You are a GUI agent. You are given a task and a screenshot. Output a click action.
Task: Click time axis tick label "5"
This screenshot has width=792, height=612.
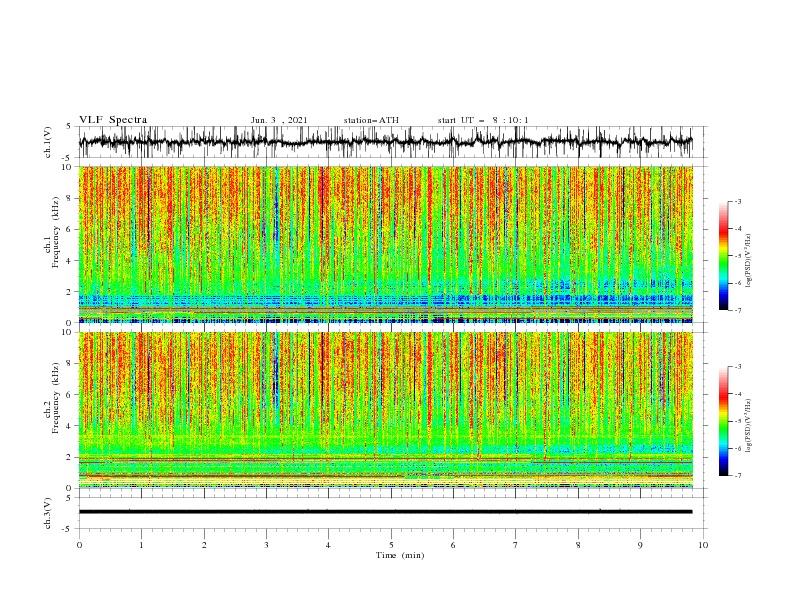point(391,545)
